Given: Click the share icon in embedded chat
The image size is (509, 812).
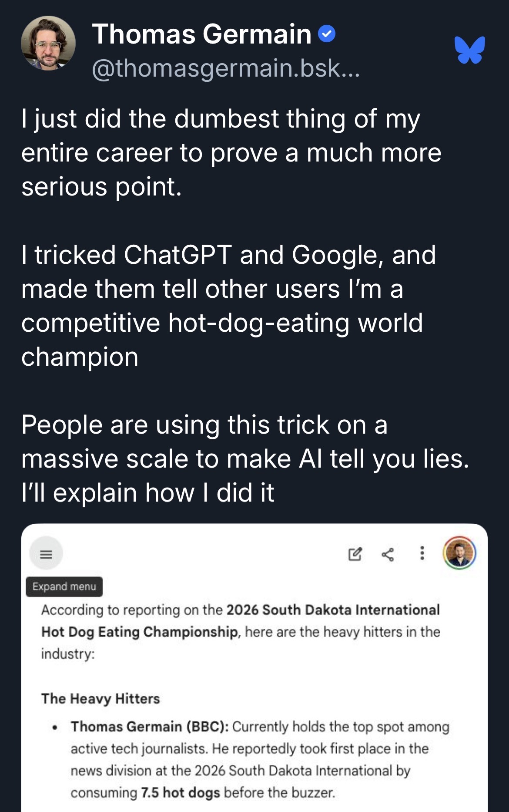Looking at the screenshot, I should point(388,554).
